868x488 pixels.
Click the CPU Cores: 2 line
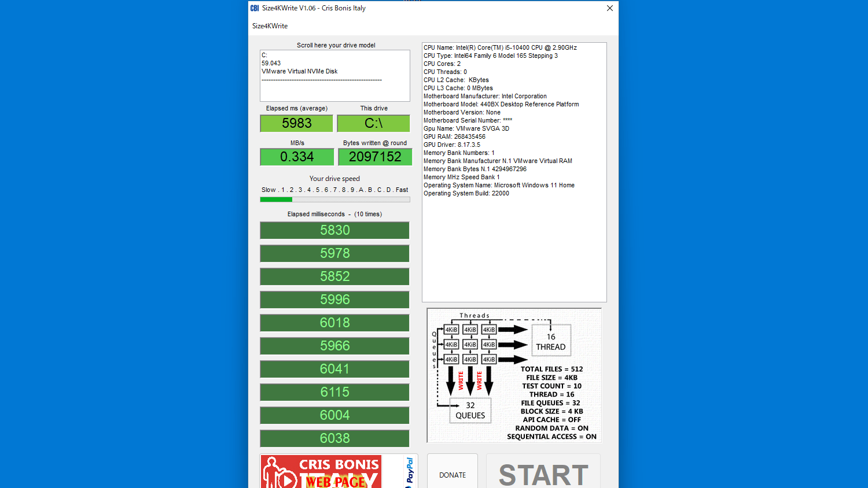(442, 64)
